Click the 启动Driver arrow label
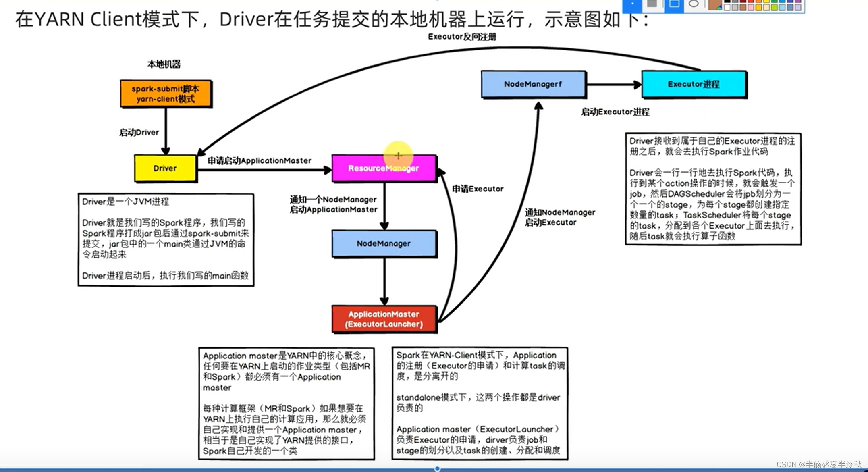Viewport: 868px width, 472px height. pyautogui.click(x=139, y=132)
